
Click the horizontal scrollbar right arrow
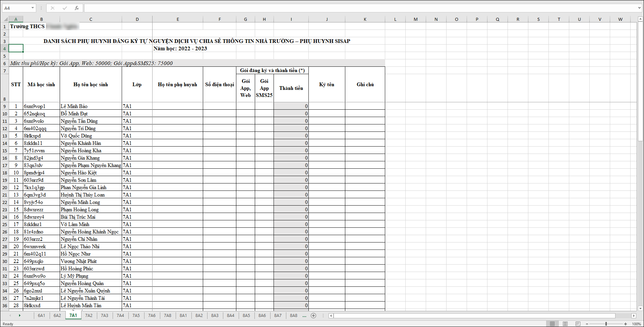click(634, 316)
